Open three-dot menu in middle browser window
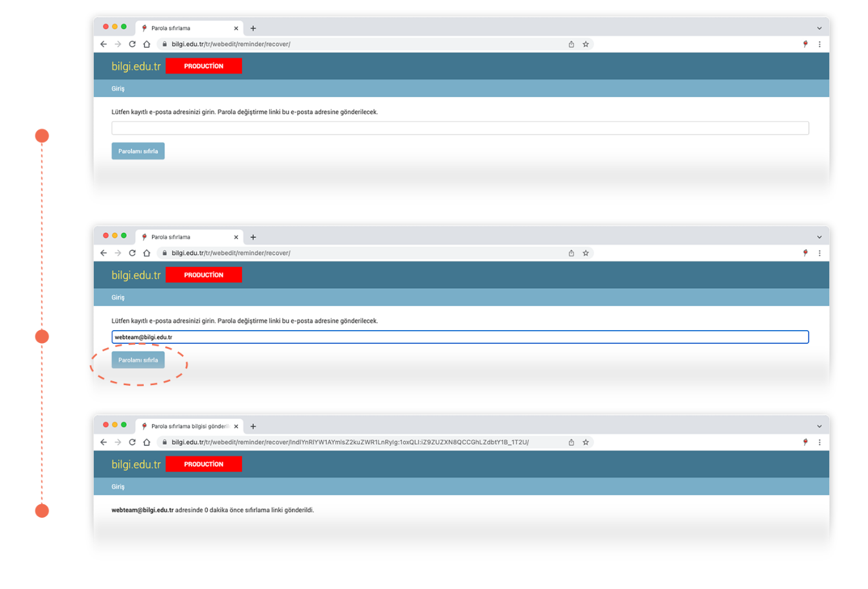The image size is (868, 589). (819, 253)
